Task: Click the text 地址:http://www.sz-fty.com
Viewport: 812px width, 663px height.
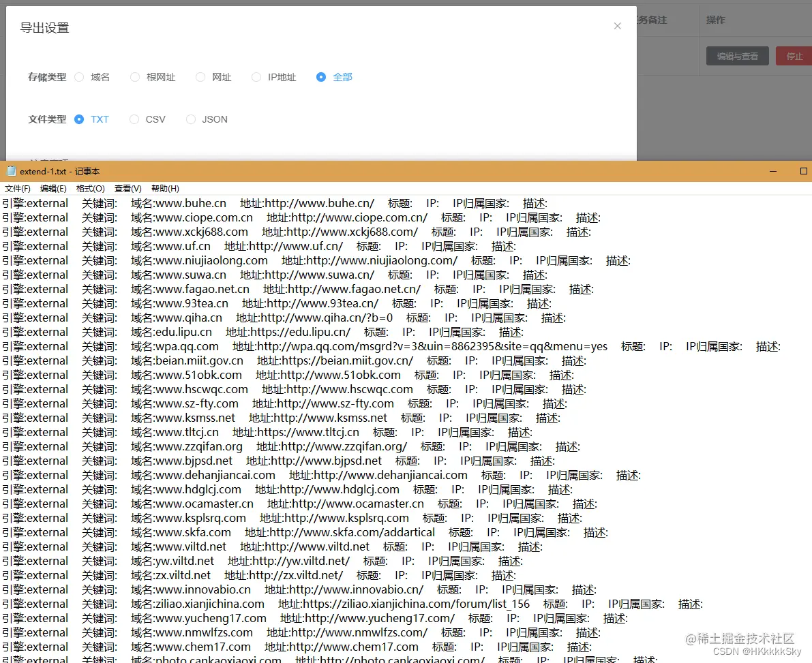Action: (x=323, y=403)
